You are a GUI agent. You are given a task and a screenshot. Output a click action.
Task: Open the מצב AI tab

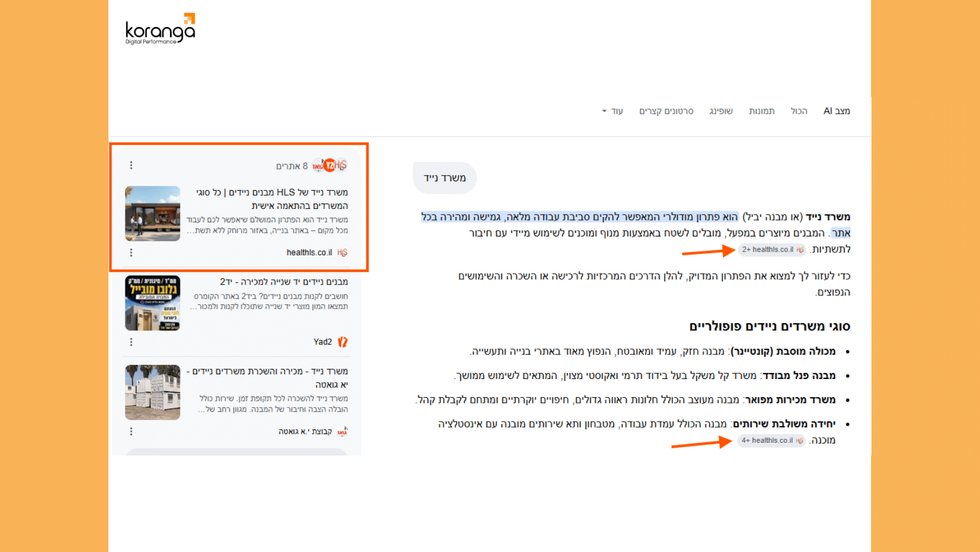(x=836, y=111)
